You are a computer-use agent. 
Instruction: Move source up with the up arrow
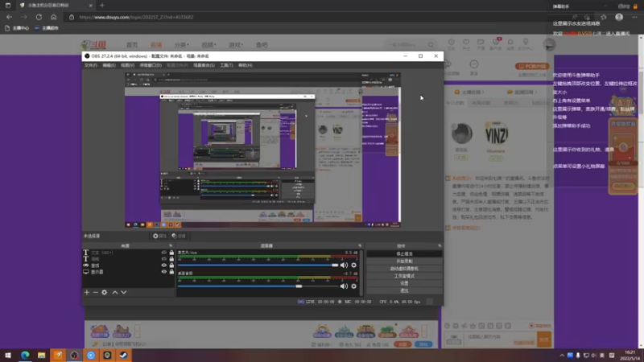[115, 292]
